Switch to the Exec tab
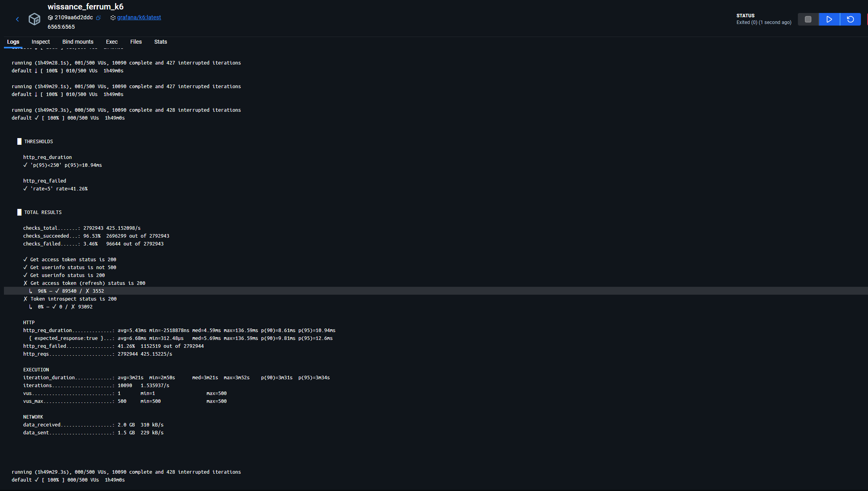Image resolution: width=868 pixels, height=491 pixels. pos(111,42)
